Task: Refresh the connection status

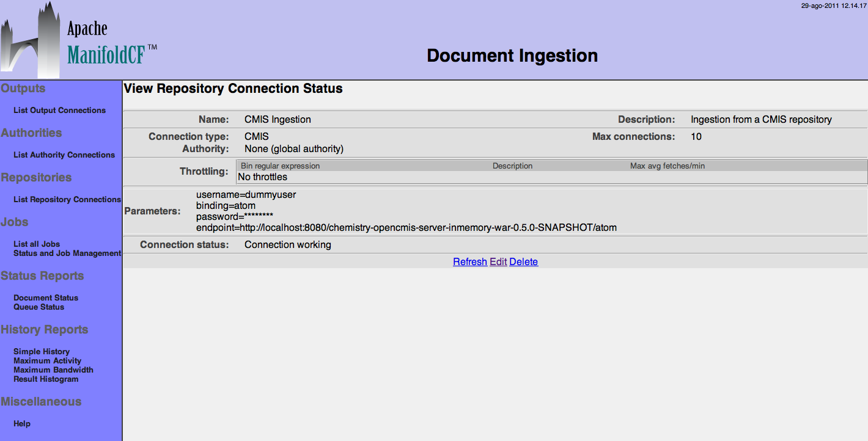Action: point(469,262)
